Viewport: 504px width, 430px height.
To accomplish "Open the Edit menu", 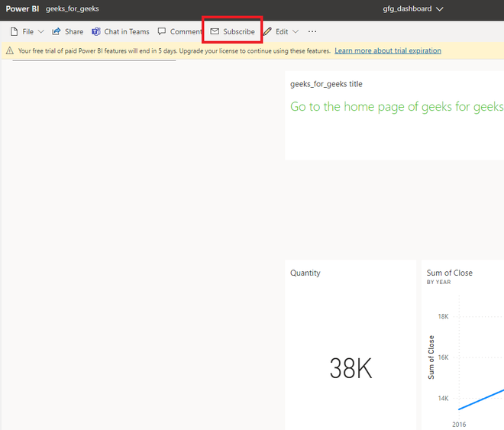I will pyautogui.click(x=282, y=31).
